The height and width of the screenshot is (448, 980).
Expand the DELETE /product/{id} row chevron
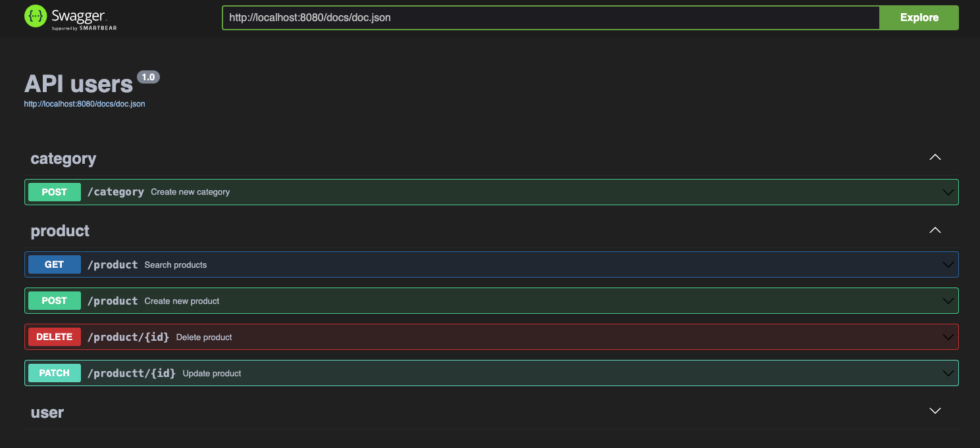pos(948,337)
